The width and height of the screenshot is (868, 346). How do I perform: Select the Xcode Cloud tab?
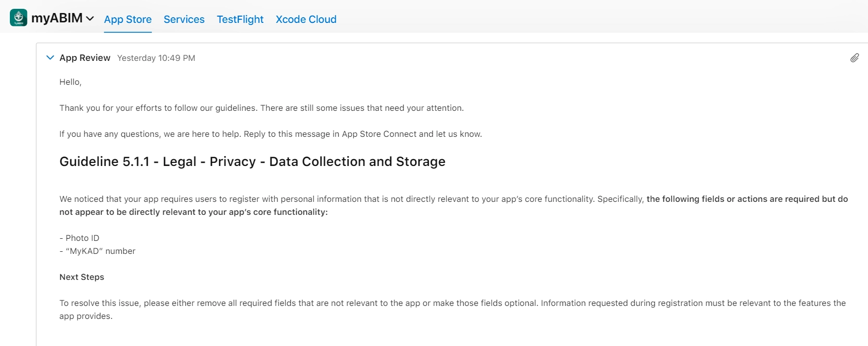tap(306, 19)
